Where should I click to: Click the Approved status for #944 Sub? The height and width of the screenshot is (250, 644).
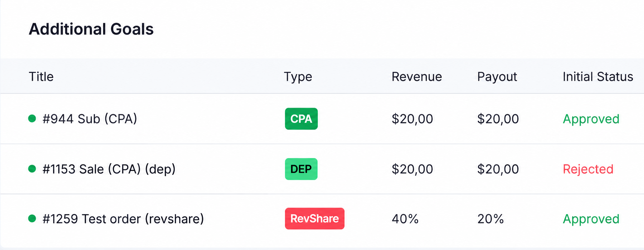591,119
